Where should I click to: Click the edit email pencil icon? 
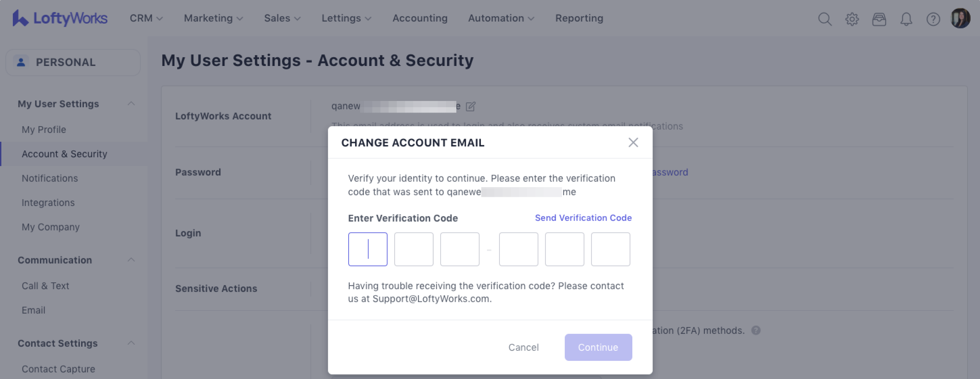pos(470,107)
